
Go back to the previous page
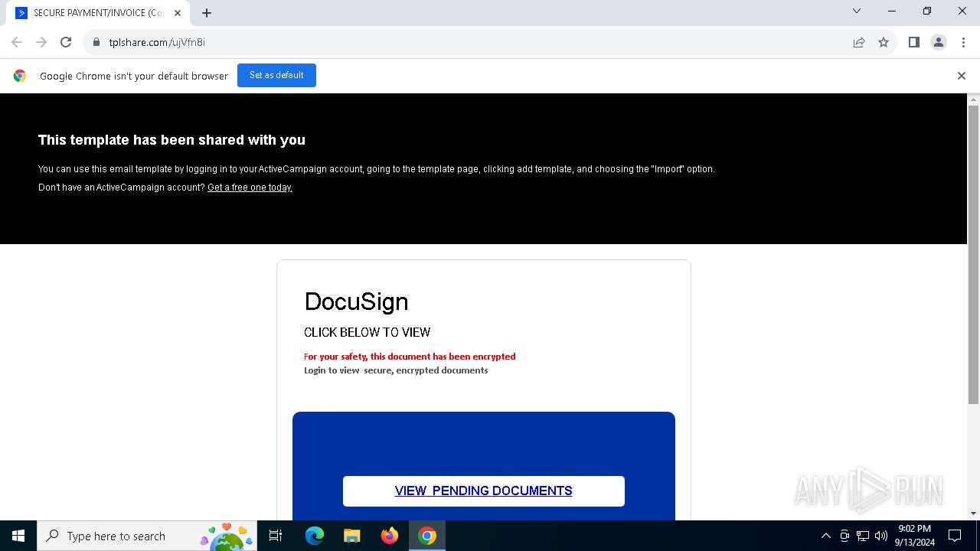coord(17,42)
